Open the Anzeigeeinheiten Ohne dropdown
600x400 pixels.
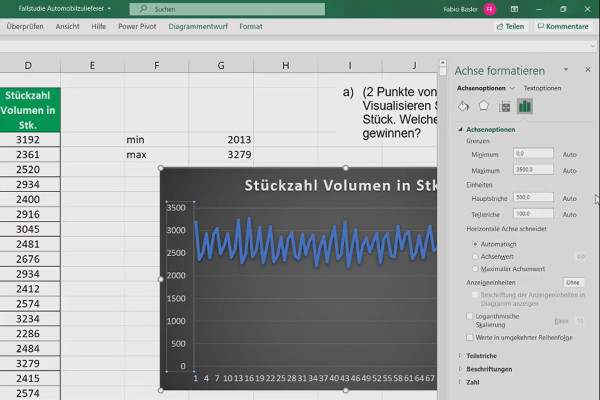pos(574,282)
